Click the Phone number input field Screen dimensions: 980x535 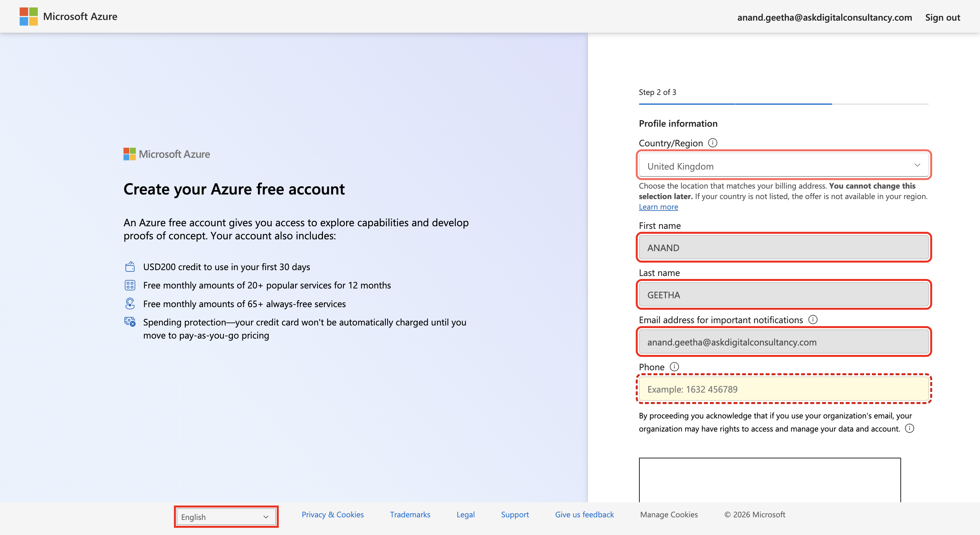tap(784, 389)
